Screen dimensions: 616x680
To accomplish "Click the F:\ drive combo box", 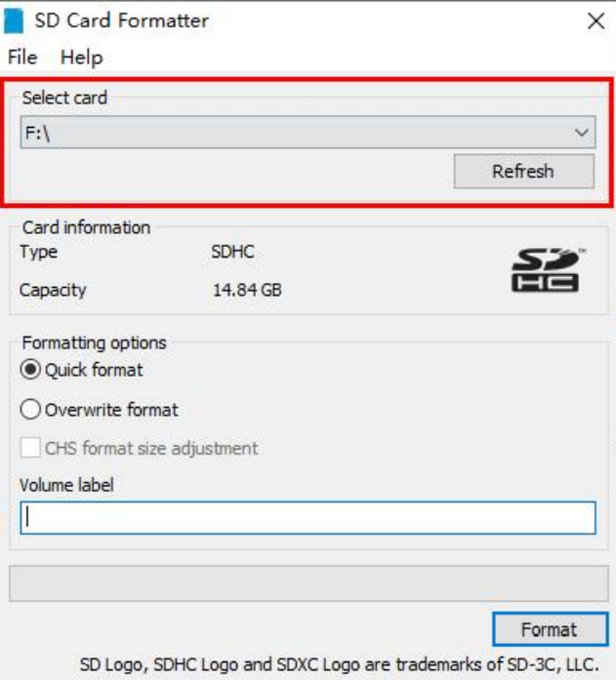I will coord(293,133).
